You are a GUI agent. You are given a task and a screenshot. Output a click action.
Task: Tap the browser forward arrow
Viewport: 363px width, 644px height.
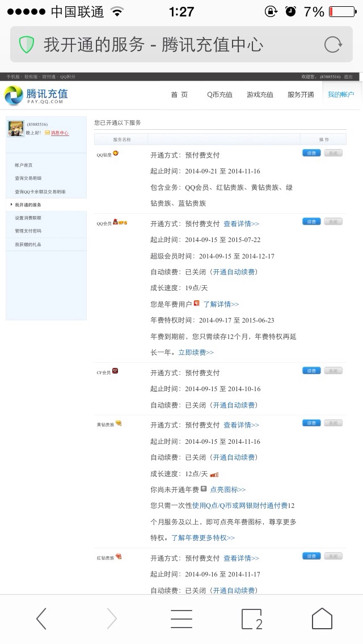tap(111, 618)
